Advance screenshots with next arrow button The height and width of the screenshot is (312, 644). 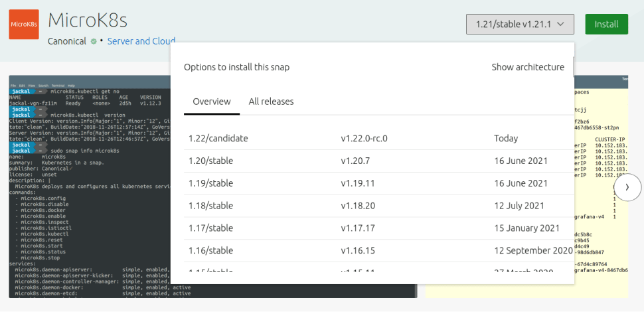[627, 187]
